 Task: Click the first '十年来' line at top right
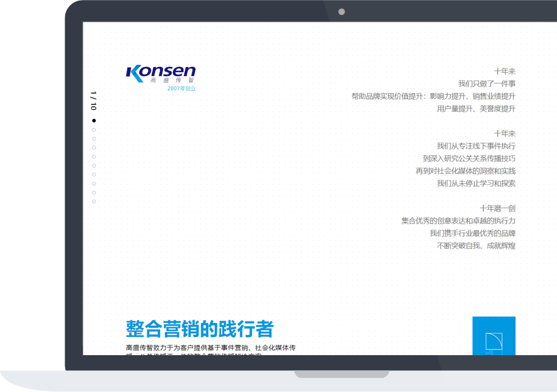(x=504, y=71)
